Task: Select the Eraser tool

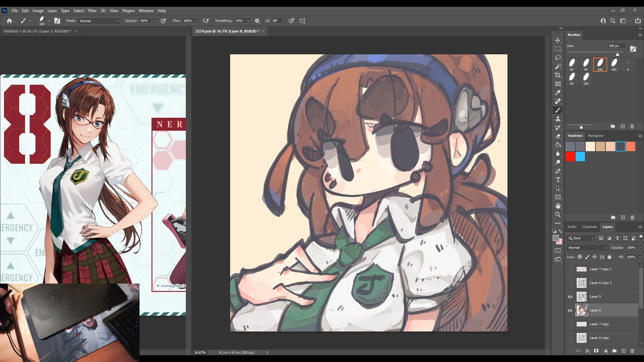Action: (x=558, y=136)
